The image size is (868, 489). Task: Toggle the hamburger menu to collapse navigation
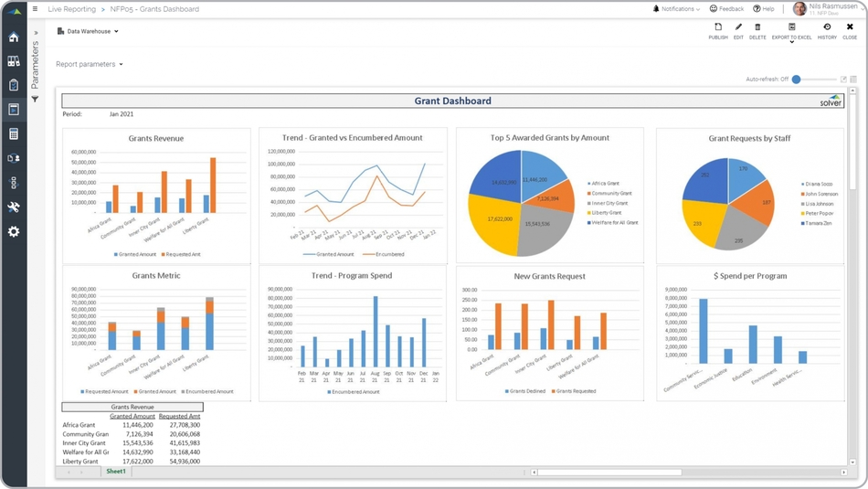(36, 9)
